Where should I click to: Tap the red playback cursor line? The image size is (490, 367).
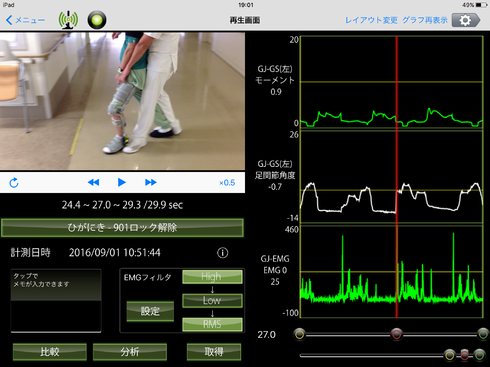point(397,177)
